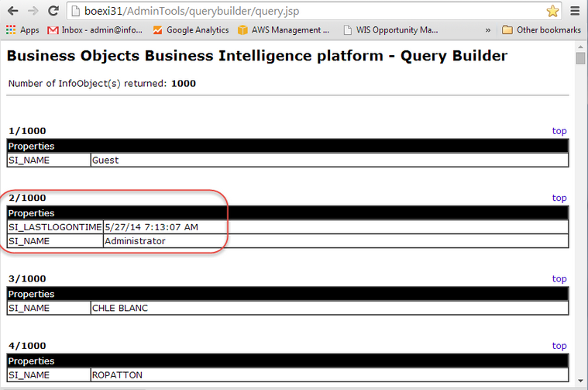Open the Other bookmarks folder
The height and width of the screenshot is (390, 588).
(x=541, y=30)
